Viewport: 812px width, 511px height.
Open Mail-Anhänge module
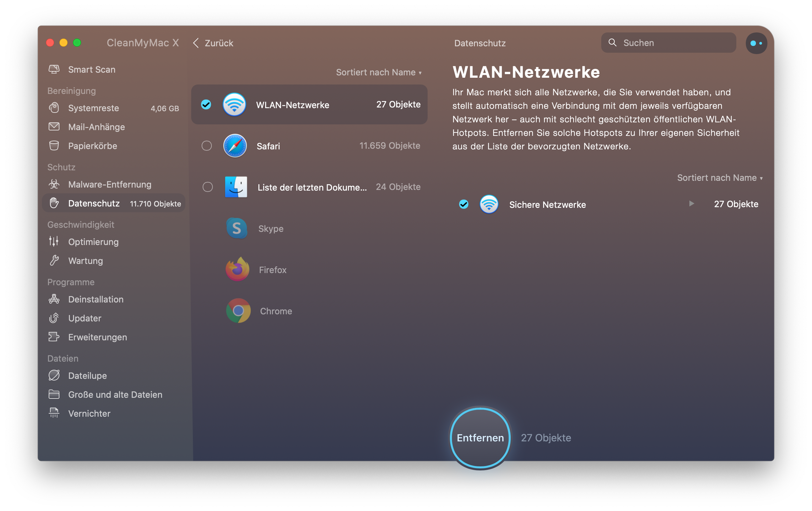97,127
